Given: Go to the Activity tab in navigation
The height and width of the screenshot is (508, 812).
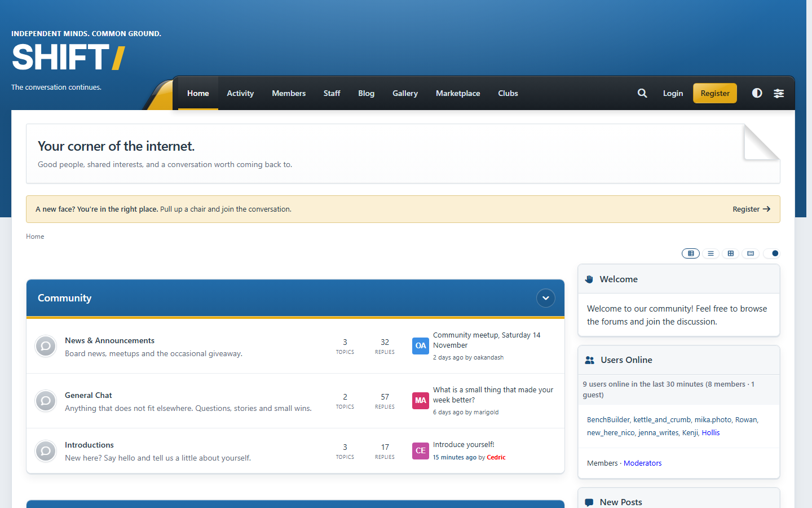Looking at the screenshot, I should coord(240,93).
